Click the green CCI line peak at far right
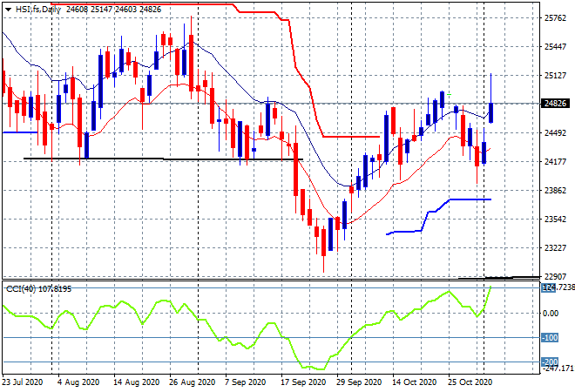Image resolution: width=575 pixels, height=392 pixels. 490,287
